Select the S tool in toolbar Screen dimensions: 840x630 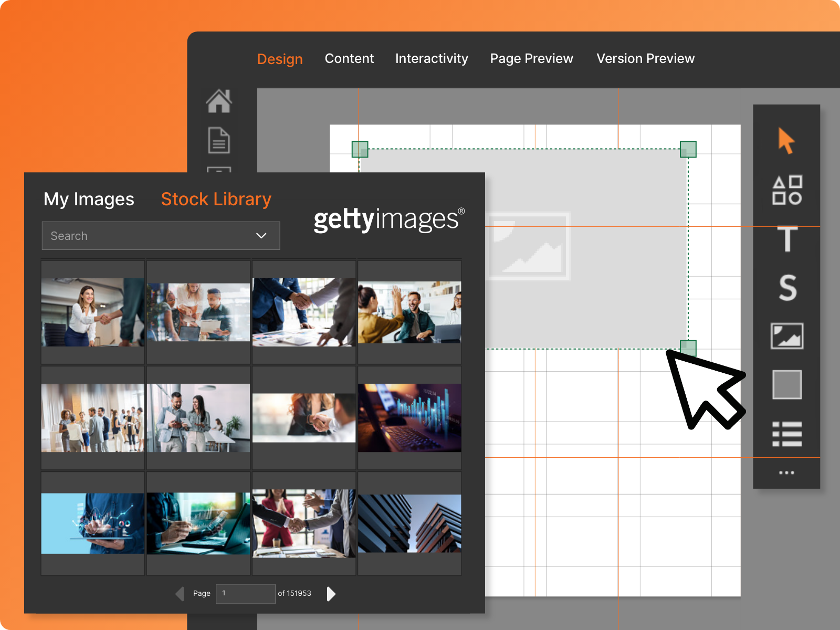(787, 287)
